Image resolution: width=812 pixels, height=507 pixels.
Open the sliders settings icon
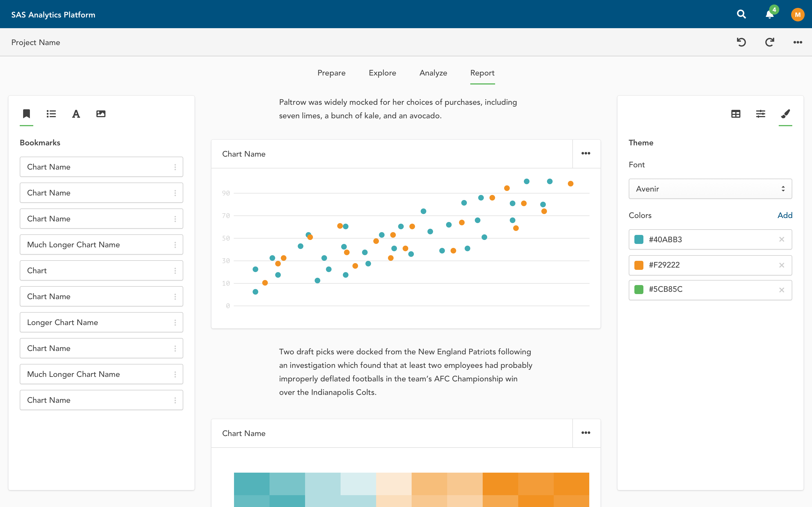[x=760, y=114]
